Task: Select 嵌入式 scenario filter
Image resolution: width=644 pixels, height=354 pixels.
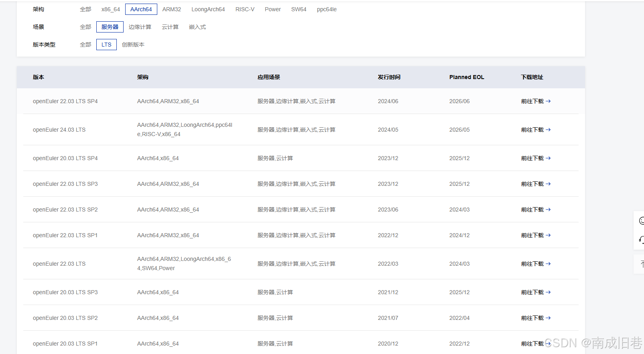Action: [197, 27]
